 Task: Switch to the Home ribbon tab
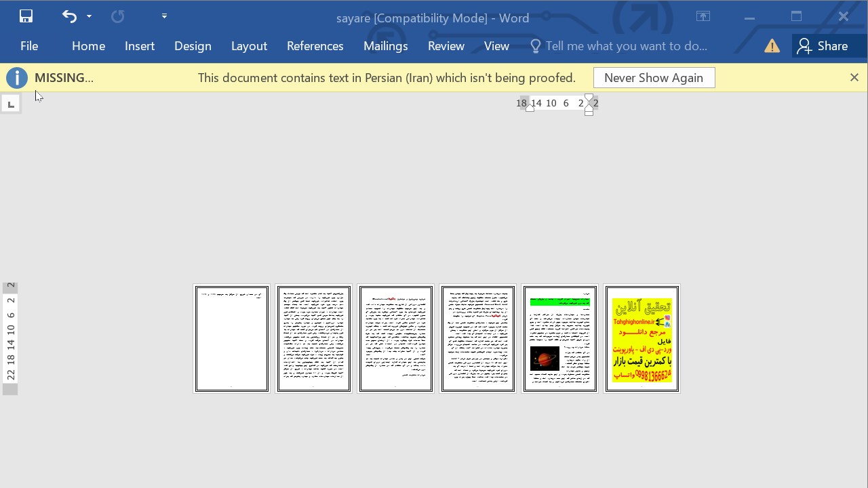click(x=88, y=46)
